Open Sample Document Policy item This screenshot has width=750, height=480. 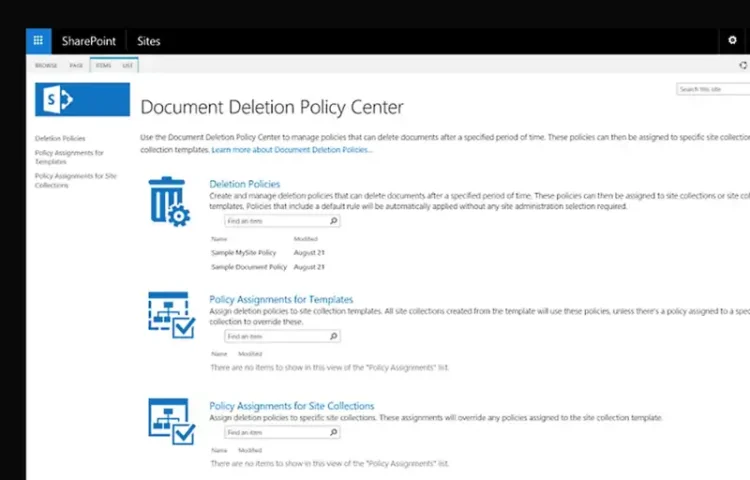click(x=249, y=267)
